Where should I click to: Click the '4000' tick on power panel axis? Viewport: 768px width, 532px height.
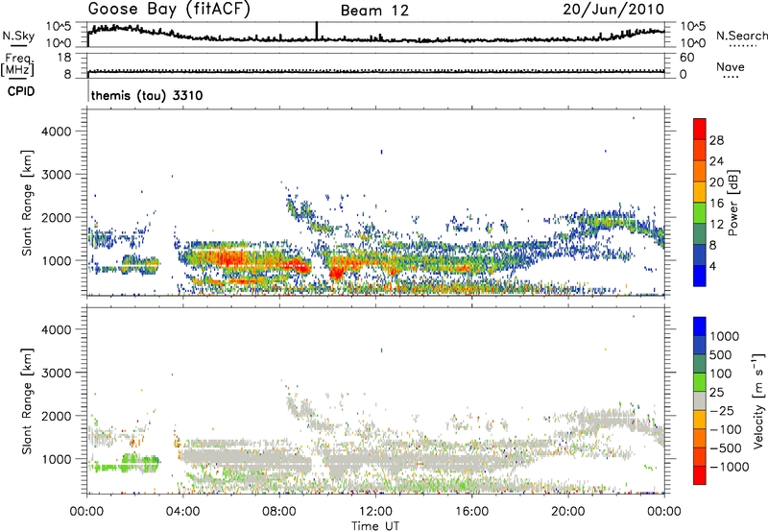pos(57,132)
